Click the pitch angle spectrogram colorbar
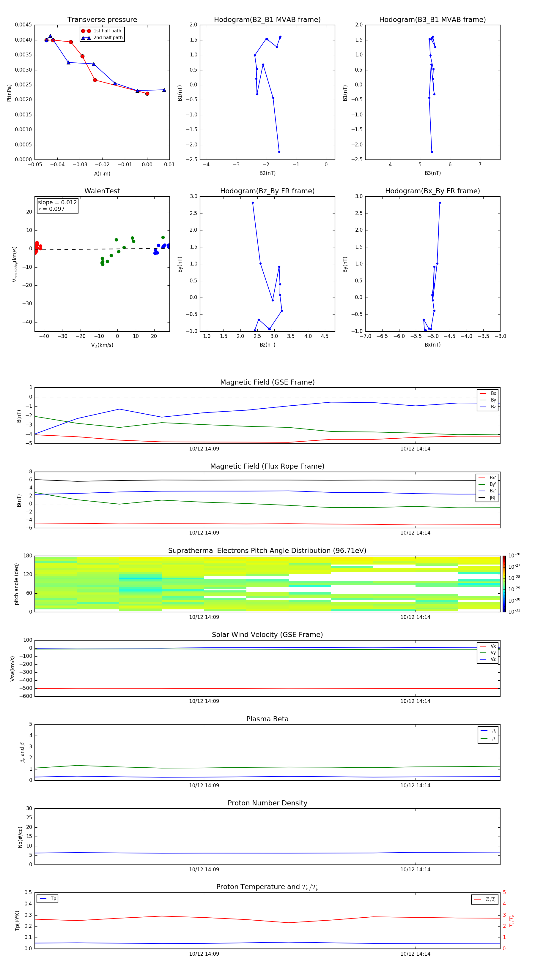The width and height of the screenshot is (535, 980). (504, 584)
